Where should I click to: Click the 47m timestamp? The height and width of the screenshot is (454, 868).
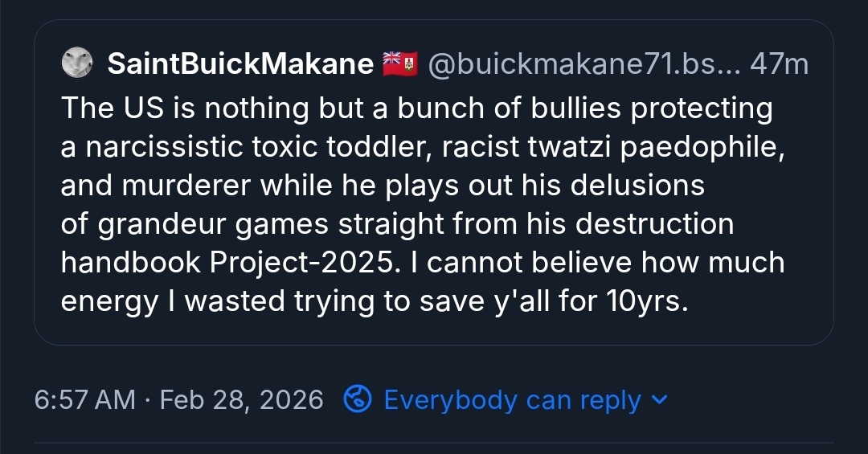coord(779,64)
